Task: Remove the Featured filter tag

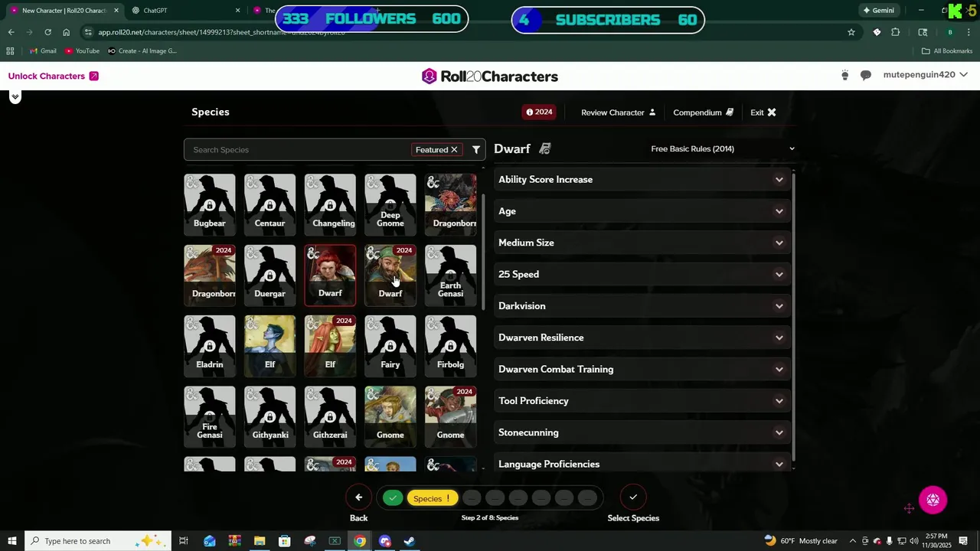Action: pyautogui.click(x=454, y=150)
